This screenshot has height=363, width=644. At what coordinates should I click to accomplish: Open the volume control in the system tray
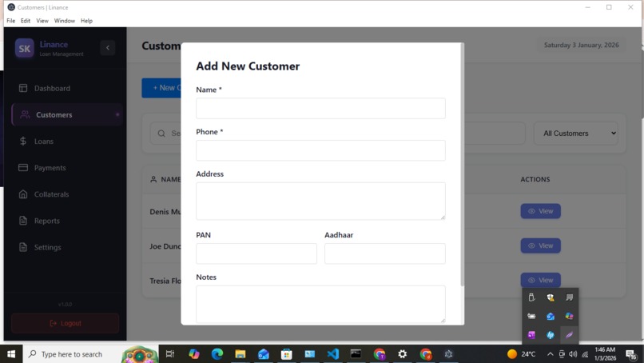(573, 354)
